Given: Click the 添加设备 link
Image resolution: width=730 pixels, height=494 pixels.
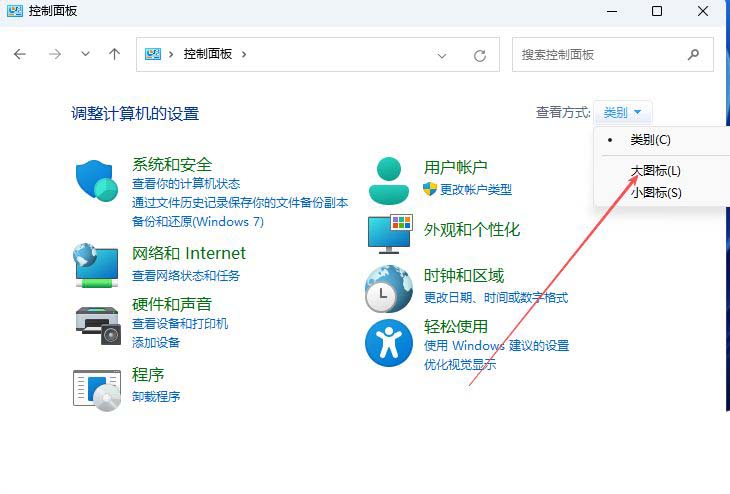Looking at the screenshot, I should (x=156, y=343).
